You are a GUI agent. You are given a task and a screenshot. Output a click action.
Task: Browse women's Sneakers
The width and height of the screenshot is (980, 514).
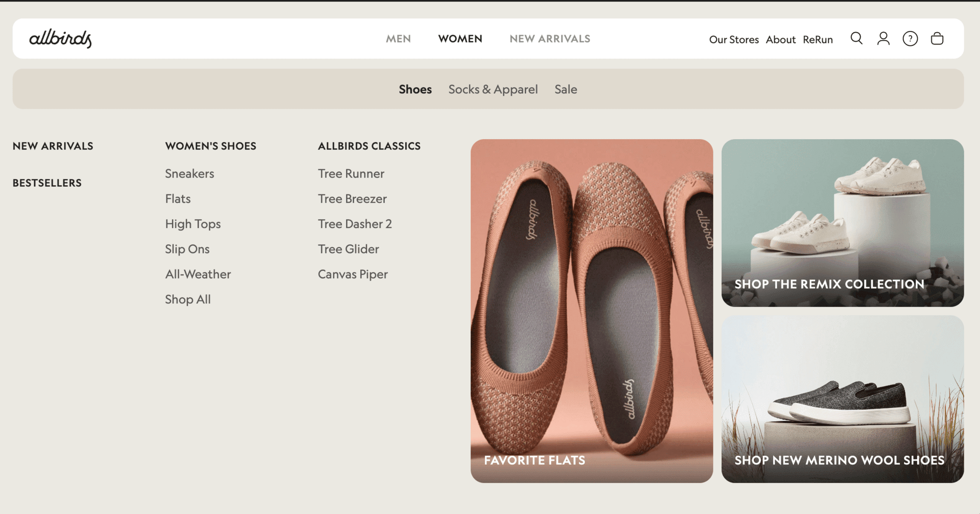(x=189, y=173)
